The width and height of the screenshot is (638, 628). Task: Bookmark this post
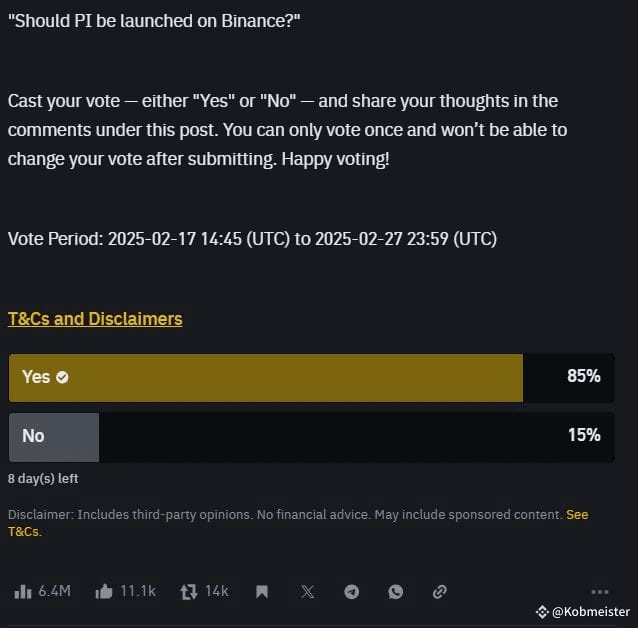point(262,591)
